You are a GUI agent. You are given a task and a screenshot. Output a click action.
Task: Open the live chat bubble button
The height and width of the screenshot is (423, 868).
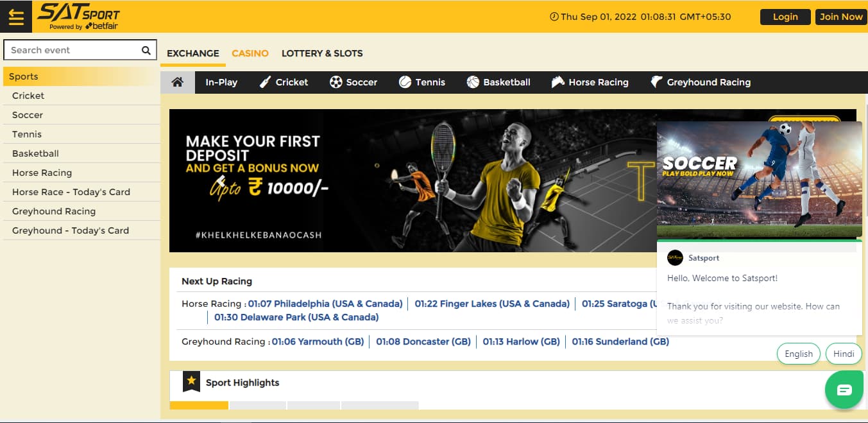[844, 390]
